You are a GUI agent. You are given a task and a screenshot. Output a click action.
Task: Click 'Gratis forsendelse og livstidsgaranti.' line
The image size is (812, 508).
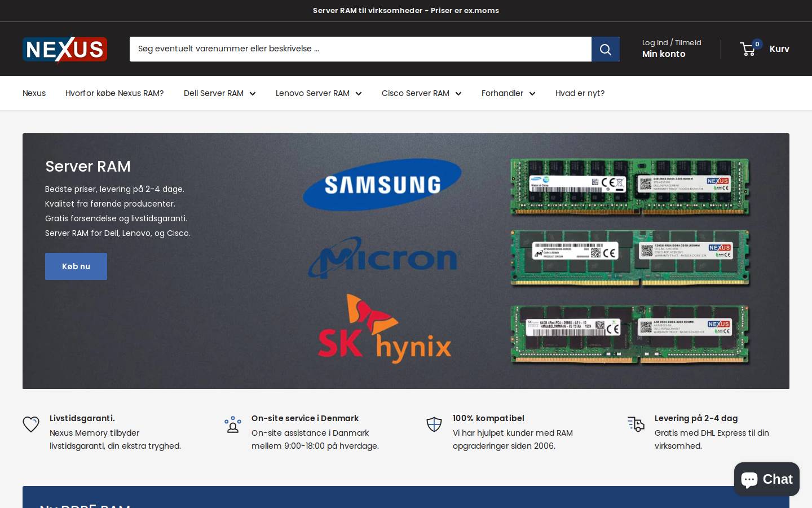(116, 218)
